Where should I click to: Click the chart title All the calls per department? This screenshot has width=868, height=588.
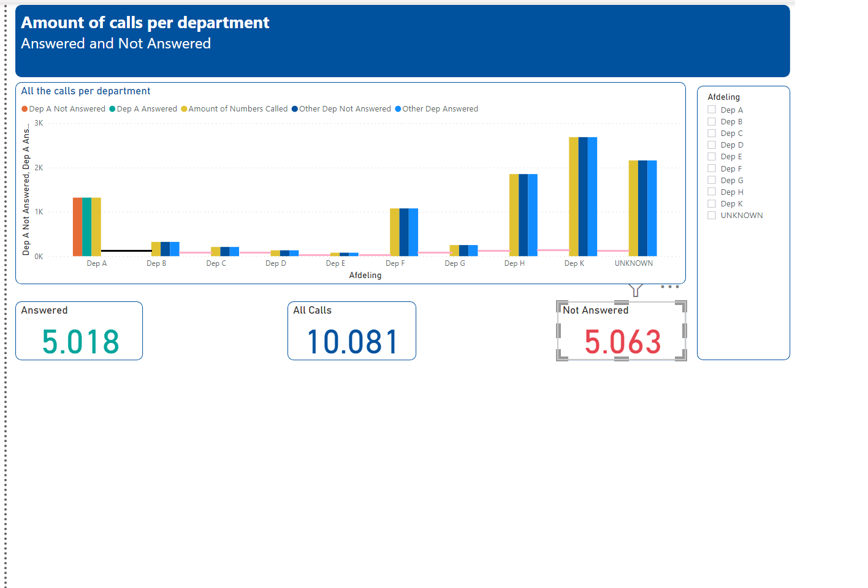[86, 91]
